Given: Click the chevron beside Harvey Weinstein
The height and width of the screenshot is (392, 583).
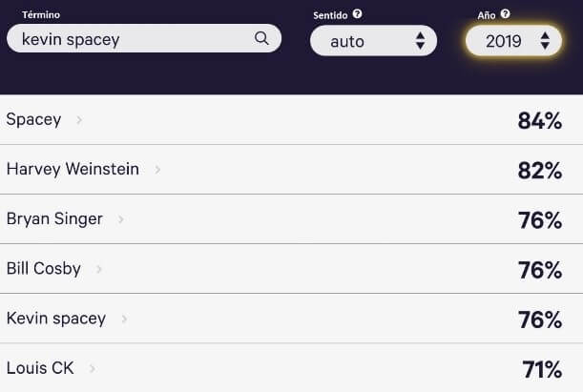Looking at the screenshot, I should 157,170.
